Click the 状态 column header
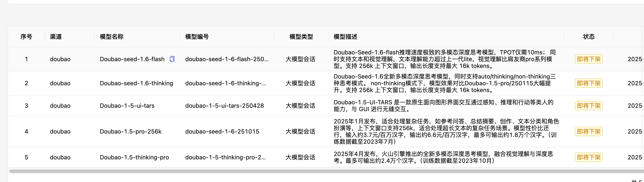Screen dimensions: 644x182 (589, 37)
